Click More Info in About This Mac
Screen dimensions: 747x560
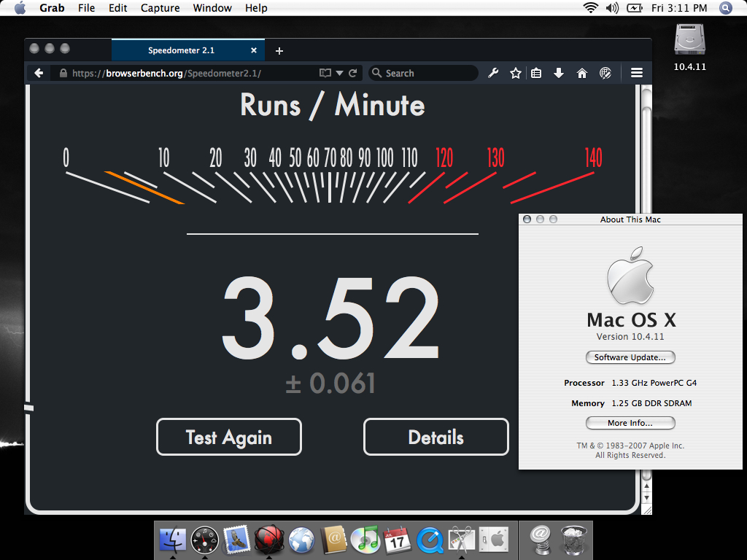click(630, 423)
